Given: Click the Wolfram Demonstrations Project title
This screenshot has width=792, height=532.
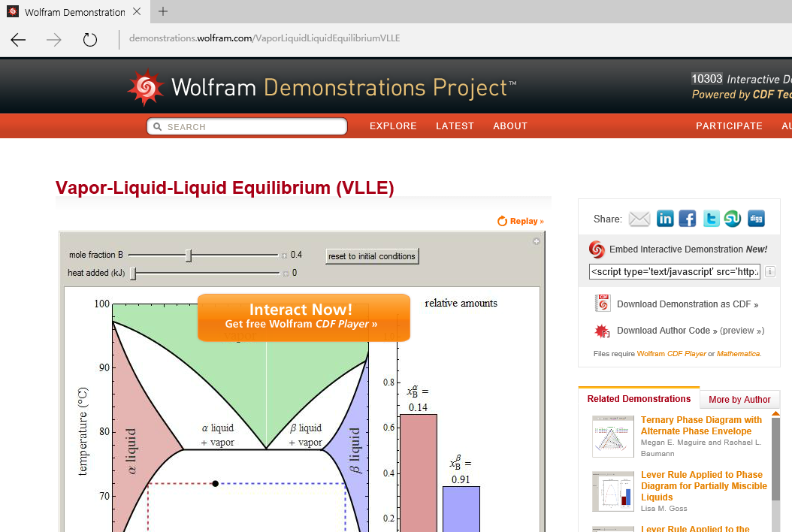Looking at the screenshot, I should coord(343,87).
